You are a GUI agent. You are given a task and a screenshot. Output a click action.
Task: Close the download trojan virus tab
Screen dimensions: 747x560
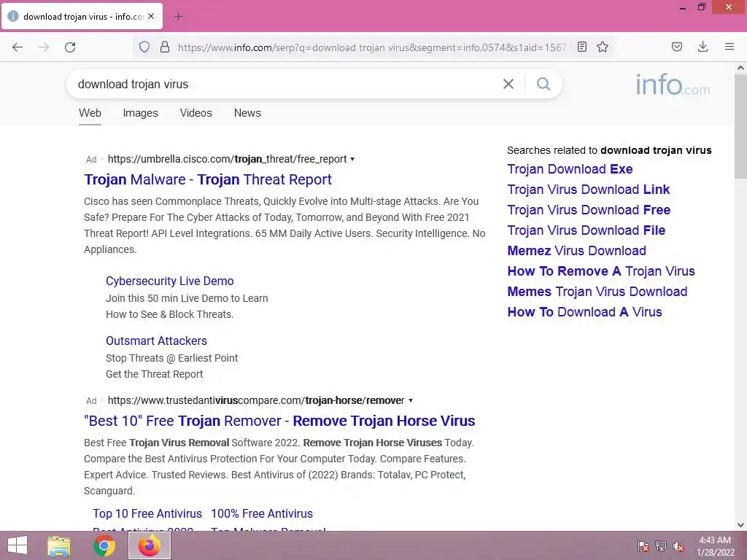pyautogui.click(x=151, y=16)
